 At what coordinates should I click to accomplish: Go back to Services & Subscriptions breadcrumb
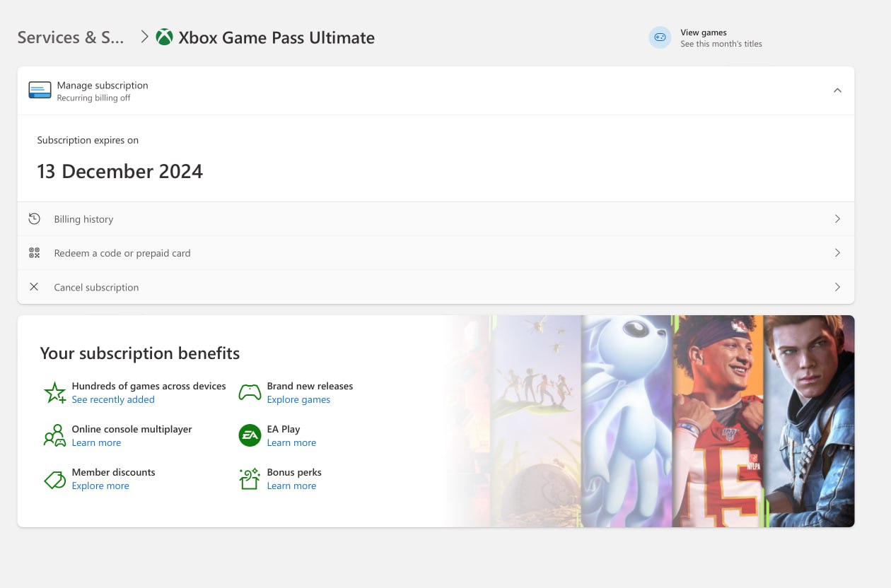point(71,37)
